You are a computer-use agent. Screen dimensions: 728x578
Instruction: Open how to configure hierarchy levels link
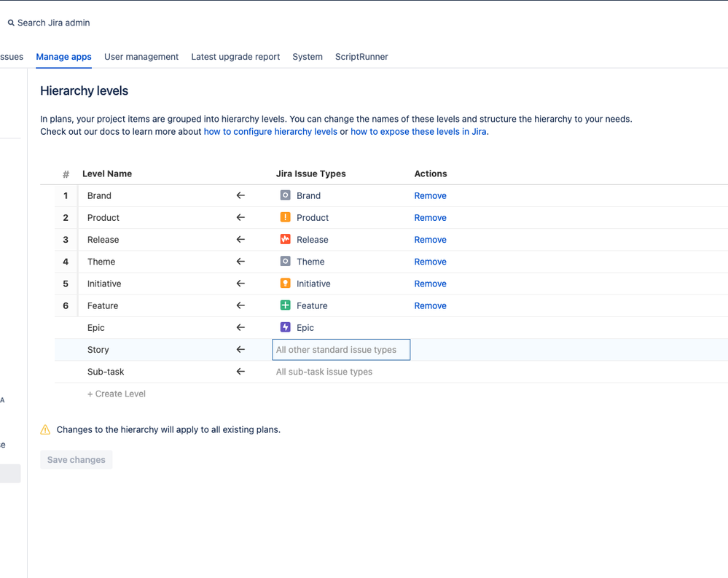(x=270, y=131)
